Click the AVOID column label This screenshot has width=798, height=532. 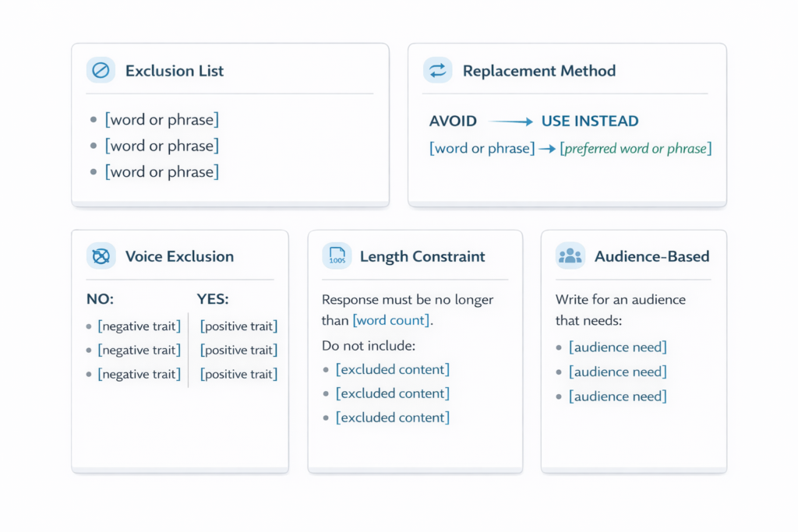click(453, 122)
